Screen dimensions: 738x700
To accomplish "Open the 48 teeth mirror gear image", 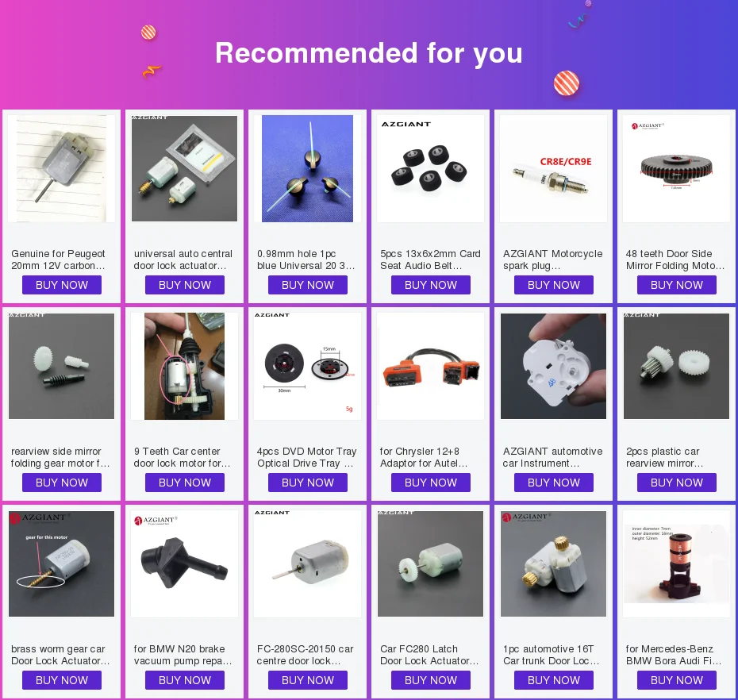I will (676, 168).
